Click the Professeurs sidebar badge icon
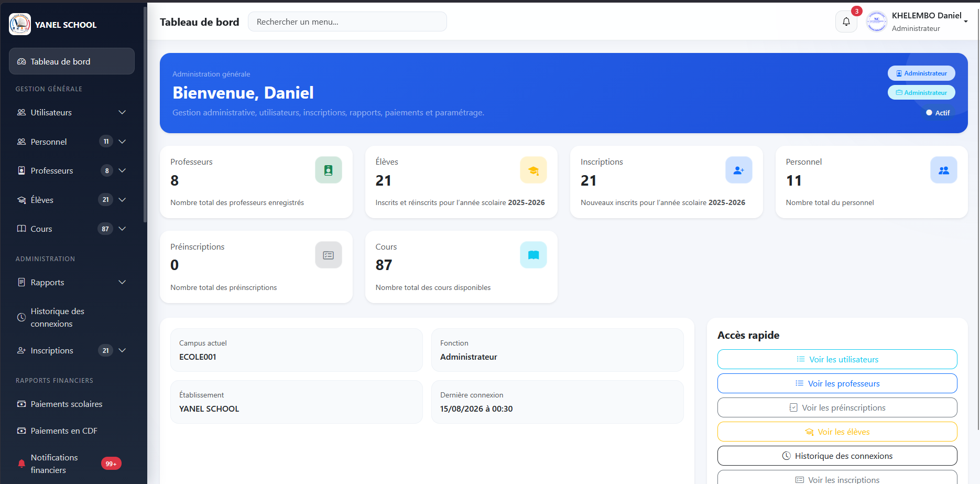980x484 pixels. tap(21, 170)
